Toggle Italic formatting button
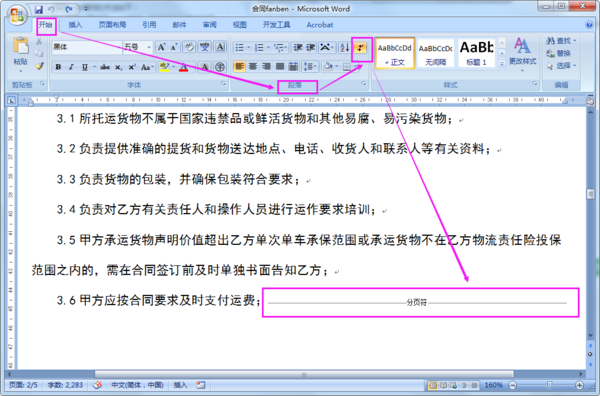The width and height of the screenshot is (600, 396). coord(71,67)
